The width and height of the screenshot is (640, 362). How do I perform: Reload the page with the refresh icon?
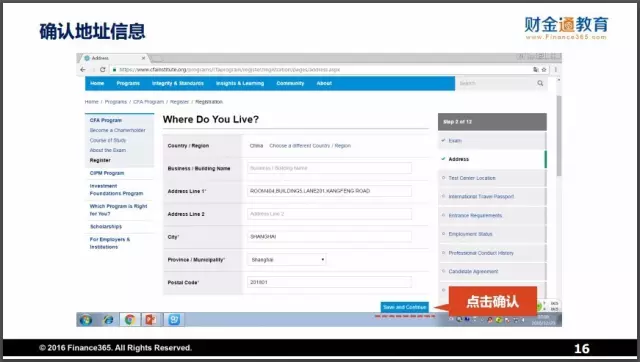coord(102,70)
